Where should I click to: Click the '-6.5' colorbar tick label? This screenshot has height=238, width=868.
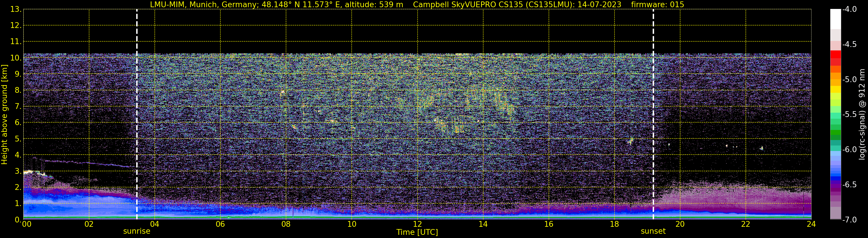[850, 185]
